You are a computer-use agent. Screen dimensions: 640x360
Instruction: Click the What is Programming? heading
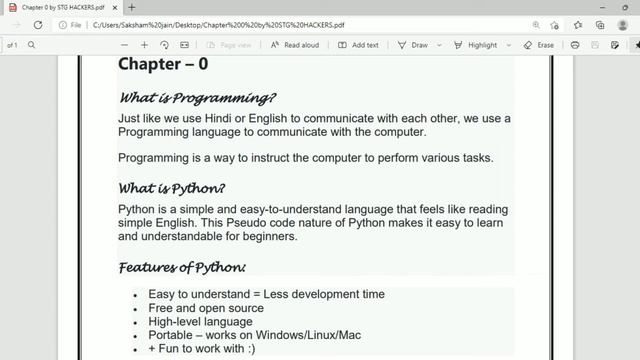(x=198, y=98)
